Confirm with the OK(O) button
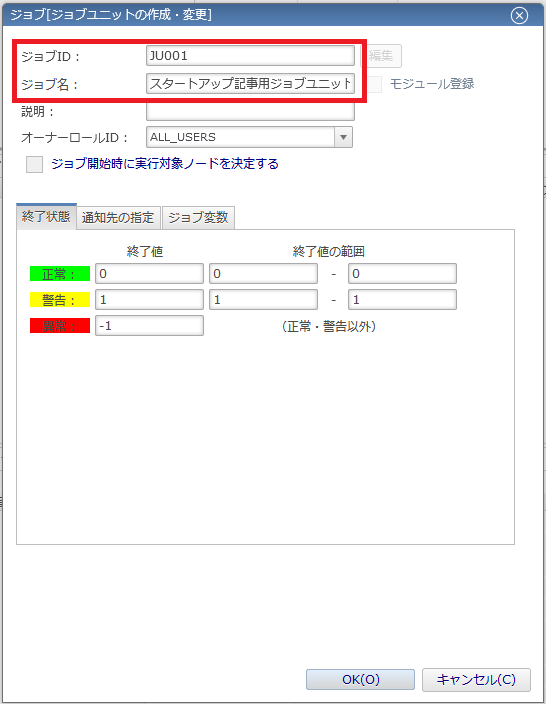 click(x=360, y=679)
